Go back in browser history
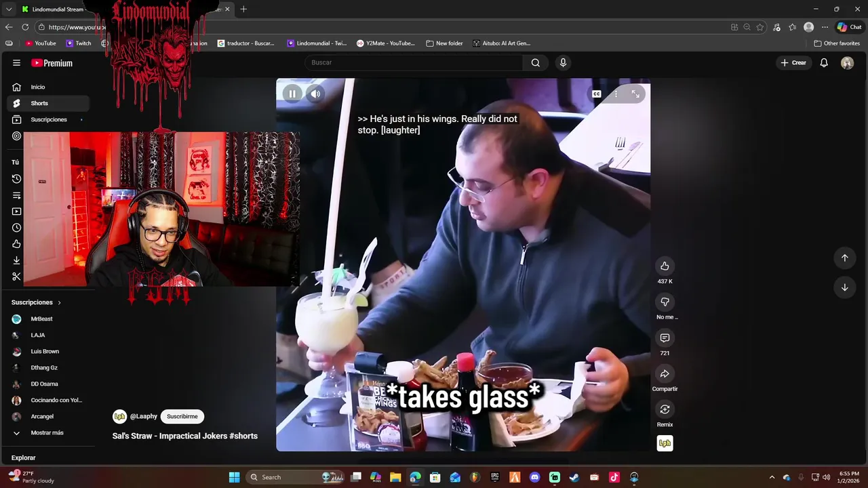The image size is (868, 488). point(9,27)
